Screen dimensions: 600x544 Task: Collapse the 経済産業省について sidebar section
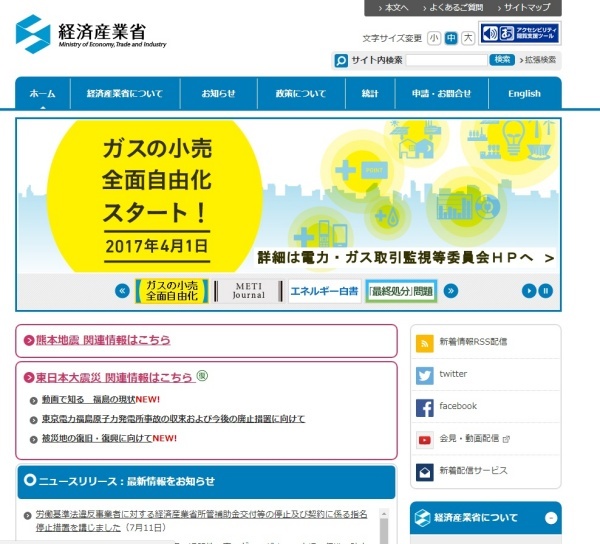pos(549,518)
